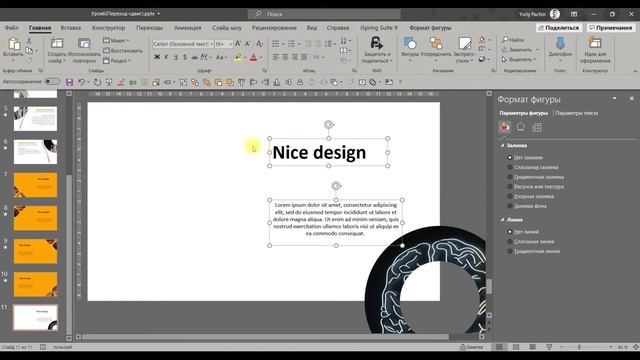Viewport: 640px width, 360px height.
Task: Increase font size with larger A icon
Action: pyautogui.click(x=238, y=44)
